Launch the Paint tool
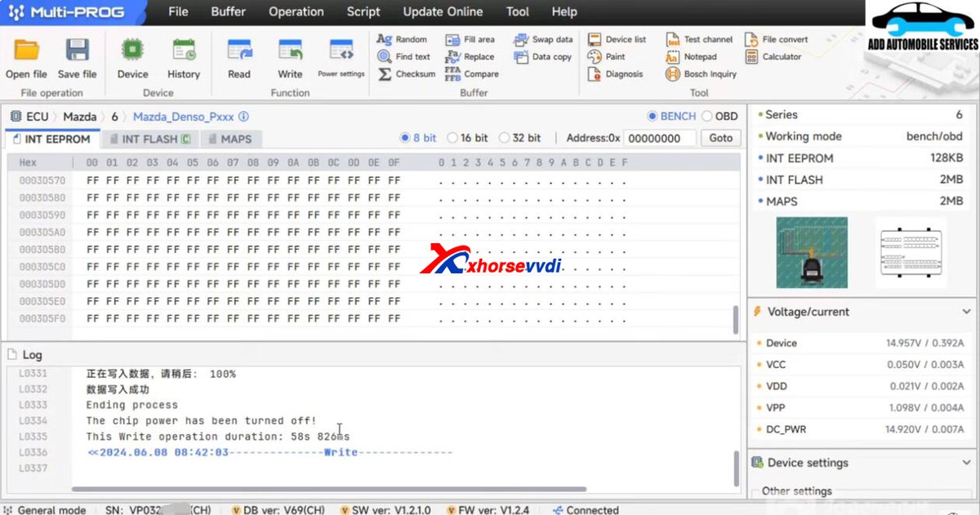Image resolution: width=980 pixels, height=515 pixels. (607, 56)
